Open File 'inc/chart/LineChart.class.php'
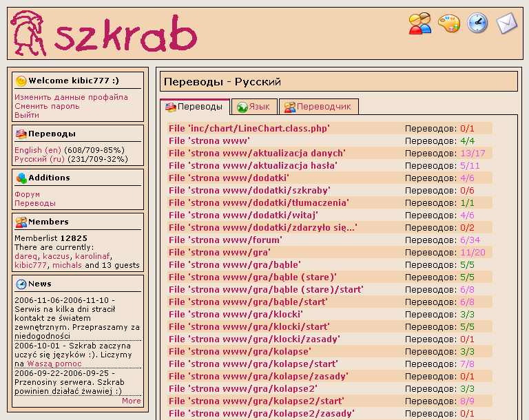The height and width of the screenshot is (420, 529). pyautogui.click(x=249, y=129)
